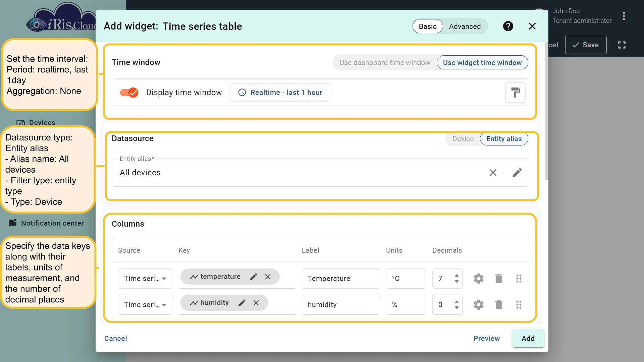The image size is (644, 362).
Task: Toggle the Display time window switch
Action: [129, 93]
